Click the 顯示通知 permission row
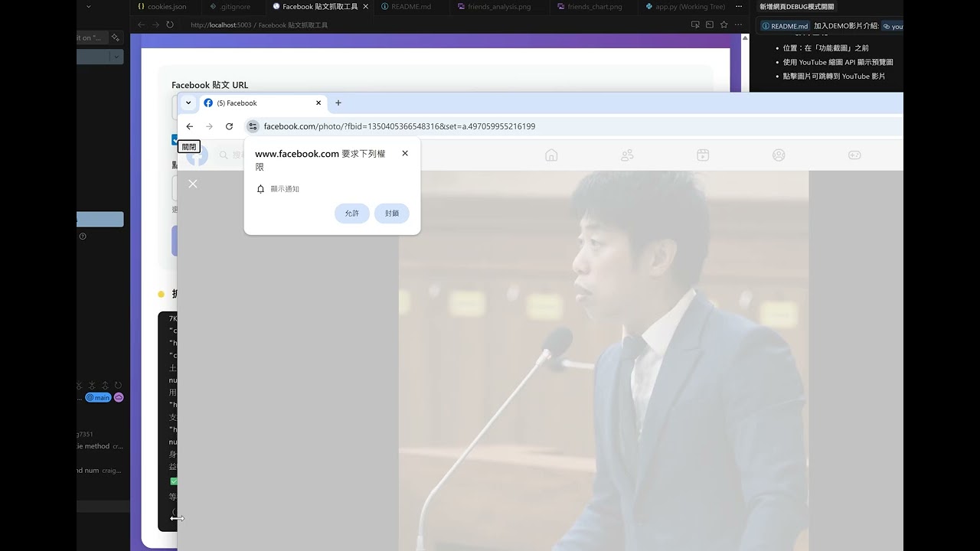Viewport: 980px width, 551px height. coord(278,189)
